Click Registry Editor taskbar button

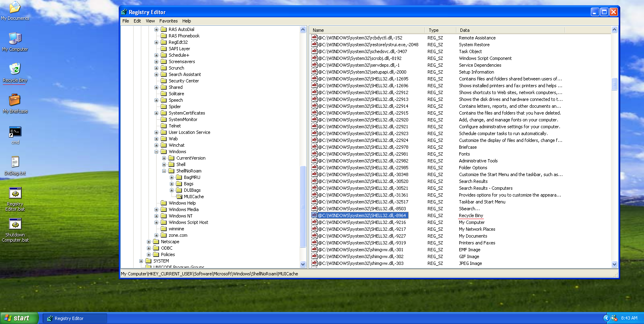[x=74, y=318]
